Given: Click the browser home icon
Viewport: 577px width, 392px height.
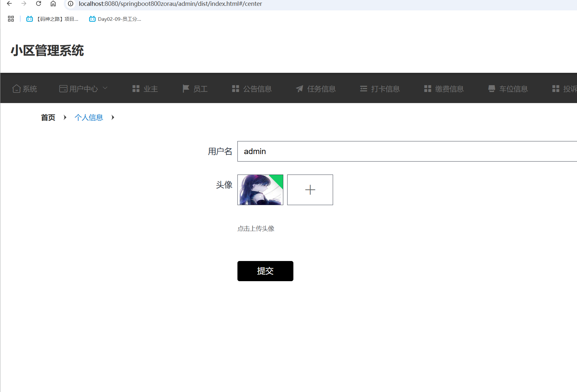Looking at the screenshot, I should click(x=53, y=4).
